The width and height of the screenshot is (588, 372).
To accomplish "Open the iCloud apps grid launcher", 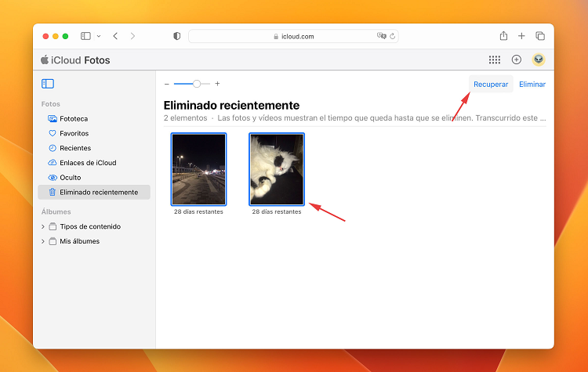I will pyautogui.click(x=495, y=60).
